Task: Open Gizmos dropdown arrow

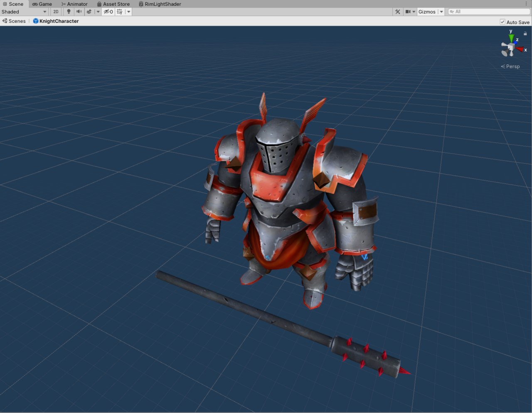Action: click(441, 12)
